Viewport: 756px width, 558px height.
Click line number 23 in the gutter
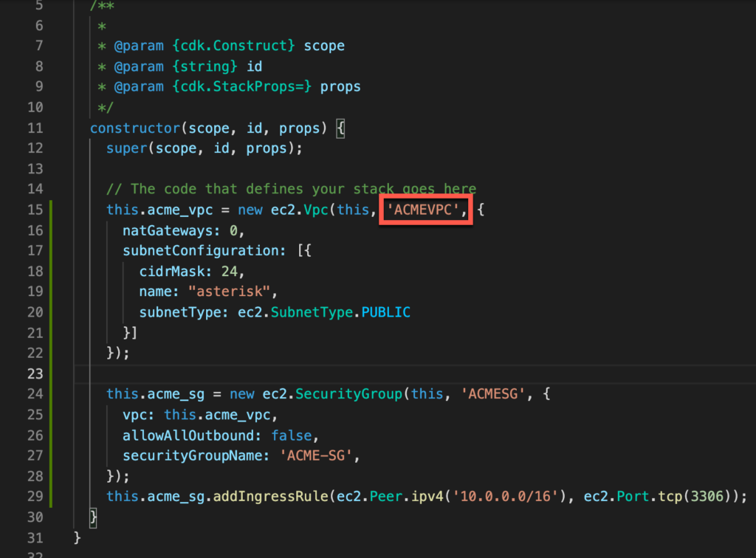pos(35,373)
